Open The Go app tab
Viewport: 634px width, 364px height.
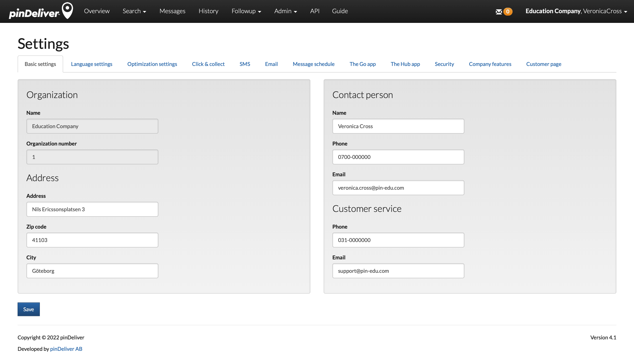click(363, 64)
